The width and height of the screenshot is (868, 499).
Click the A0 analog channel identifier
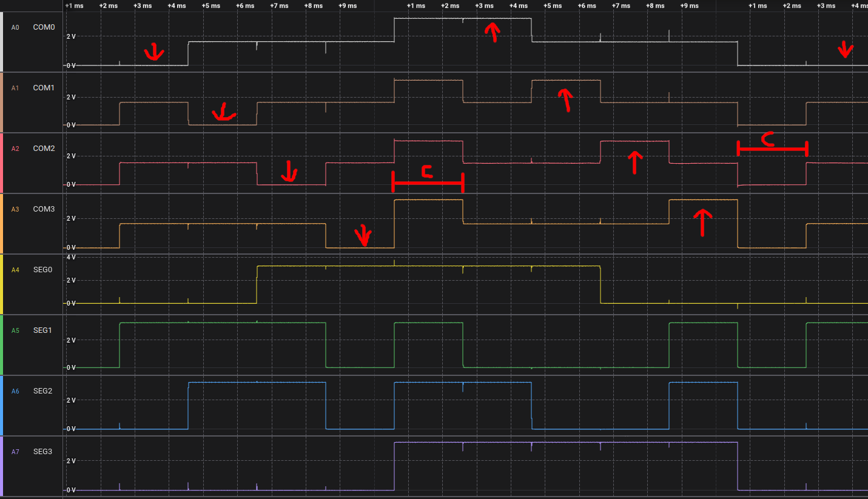click(x=15, y=27)
